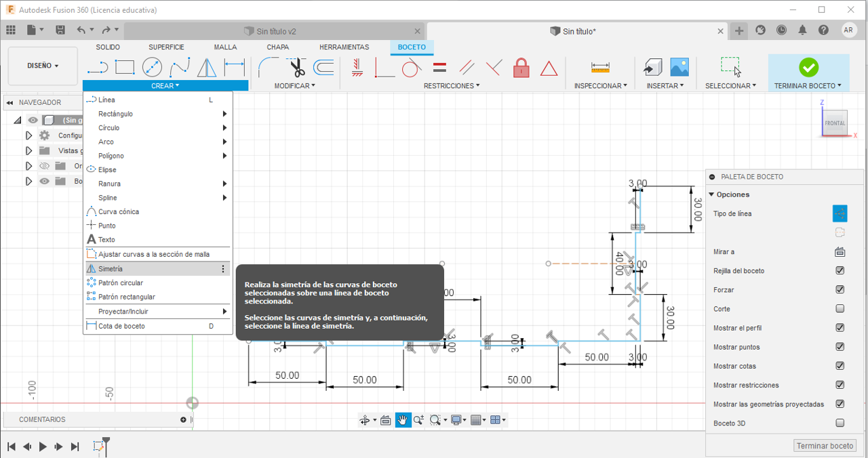This screenshot has width=868, height=458.
Task: Select the center-diameter circle tool
Action: pos(152,67)
